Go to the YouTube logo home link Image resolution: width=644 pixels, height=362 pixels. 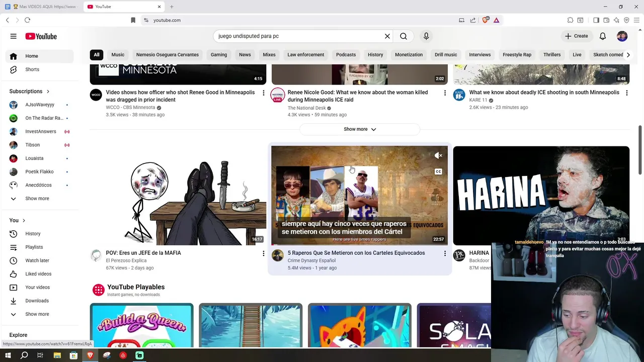[x=41, y=36]
